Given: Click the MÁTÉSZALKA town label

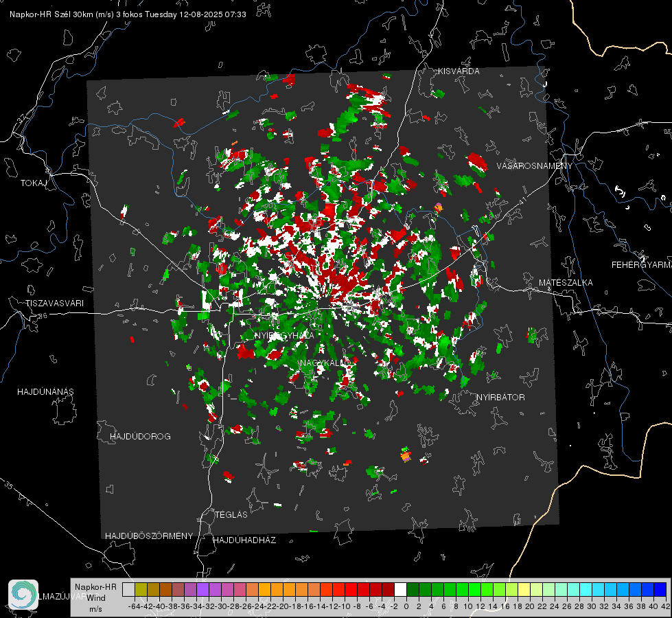Looking at the screenshot, I should [x=566, y=283].
